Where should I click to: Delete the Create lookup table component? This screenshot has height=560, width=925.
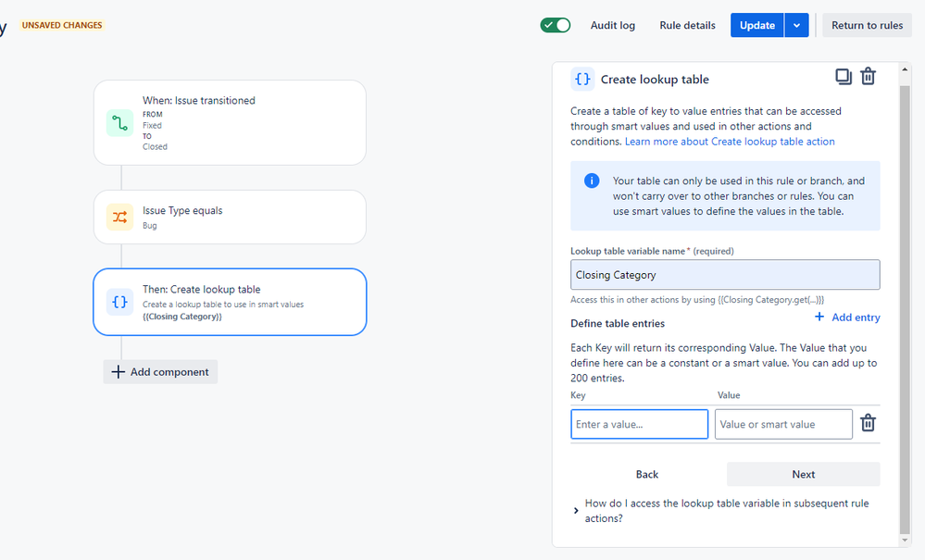[868, 77]
